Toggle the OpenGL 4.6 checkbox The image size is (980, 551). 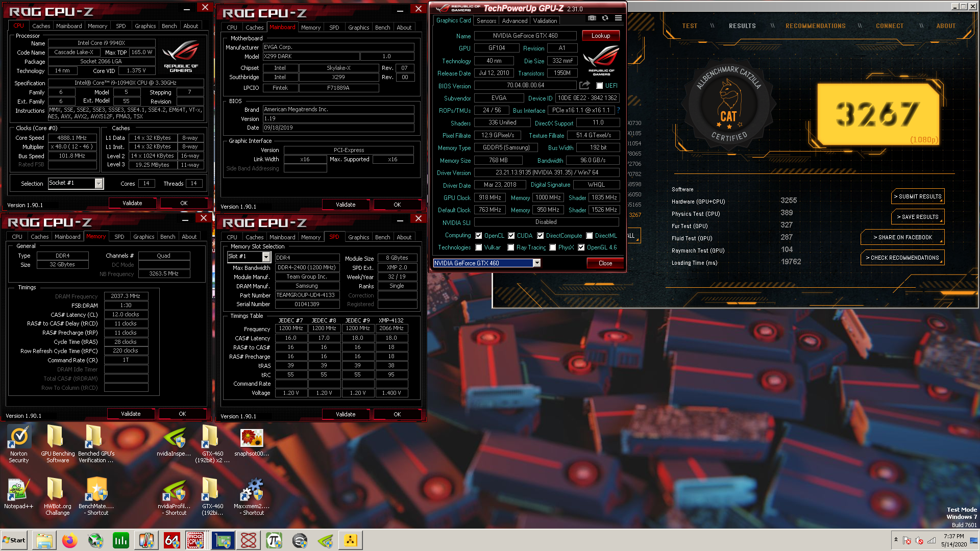[x=581, y=247]
